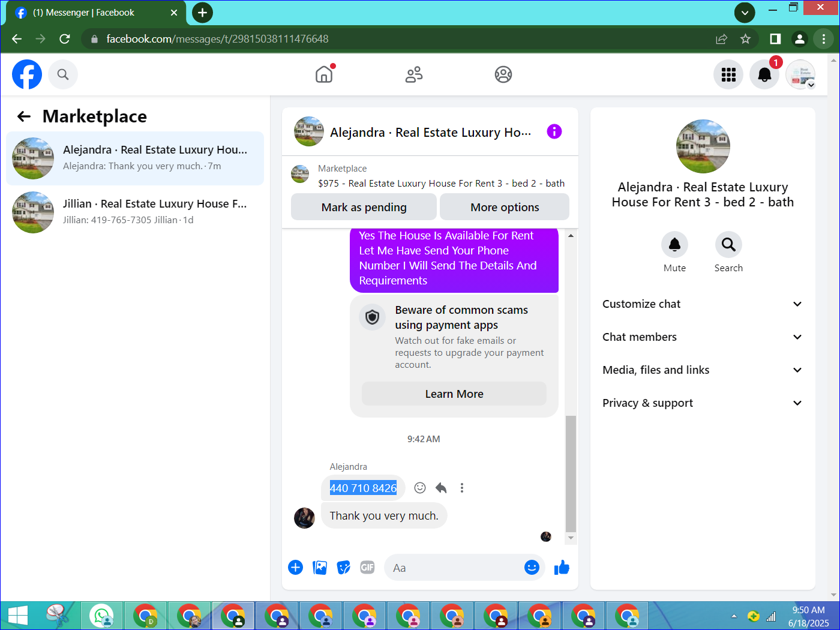Select the Messenger | Facebook browser tab
The height and width of the screenshot is (630, 840).
pyautogui.click(x=96, y=13)
